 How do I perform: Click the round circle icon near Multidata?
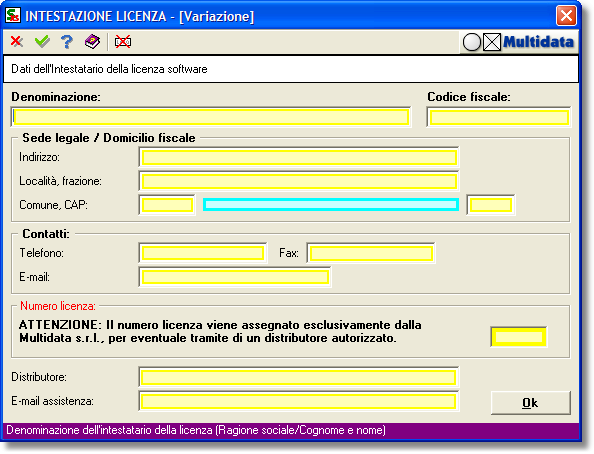pyautogui.click(x=472, y=42)
